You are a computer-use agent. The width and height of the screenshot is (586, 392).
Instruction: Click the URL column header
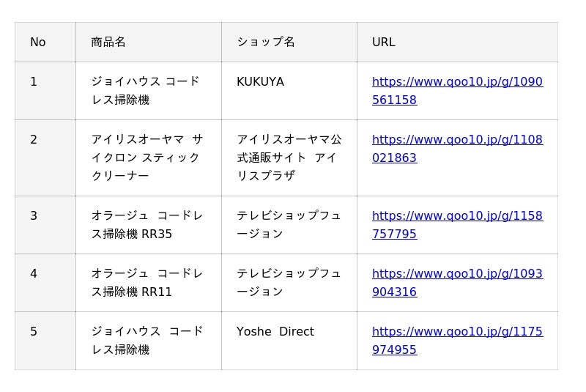[x=383, y=42]
